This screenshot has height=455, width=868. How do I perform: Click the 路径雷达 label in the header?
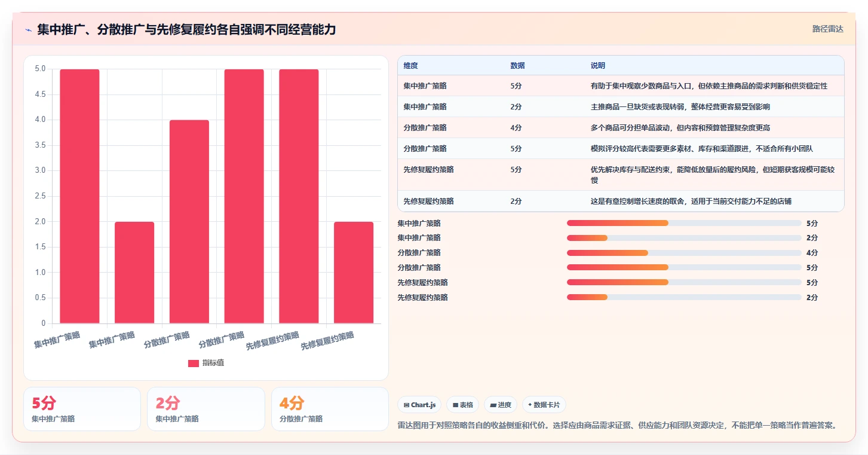[x=827, y=29]
